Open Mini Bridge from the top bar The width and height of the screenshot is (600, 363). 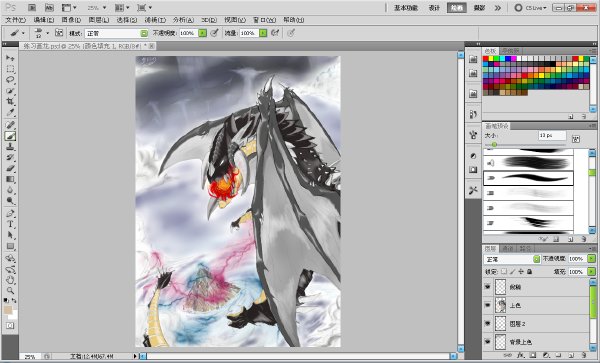[x=49, y=7]
